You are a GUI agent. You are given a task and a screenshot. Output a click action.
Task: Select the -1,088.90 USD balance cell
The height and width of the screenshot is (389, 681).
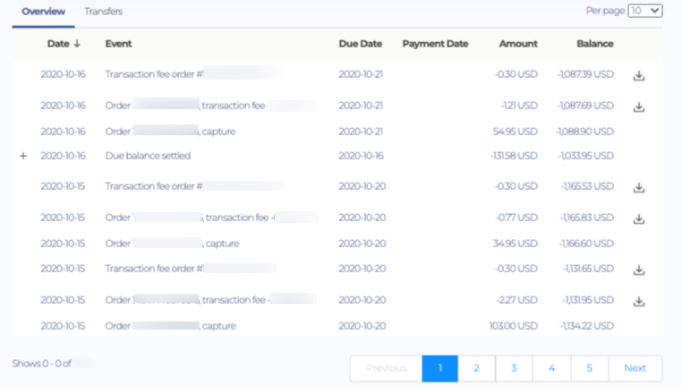[585, 131]
